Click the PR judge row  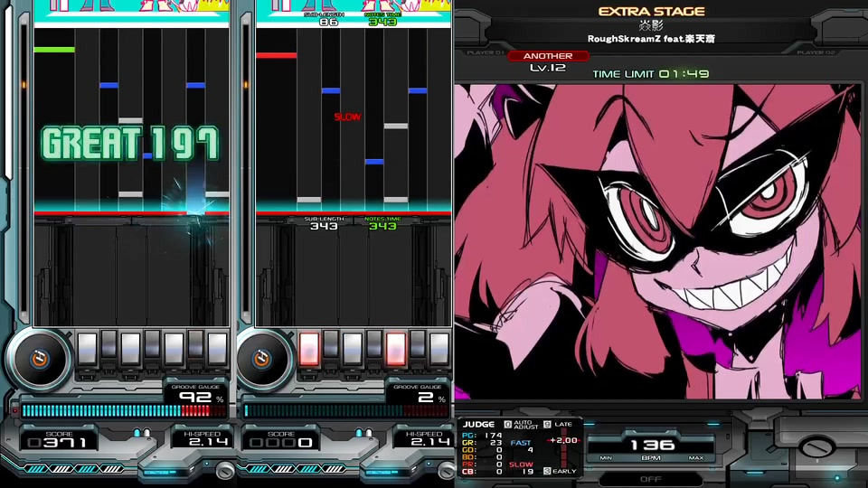click(482, 465)
